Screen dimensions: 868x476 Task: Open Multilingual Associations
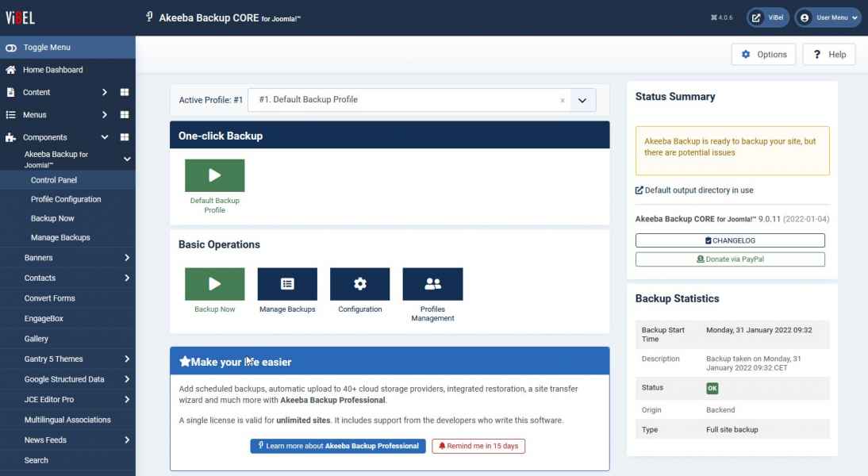[x=67, y=420]
